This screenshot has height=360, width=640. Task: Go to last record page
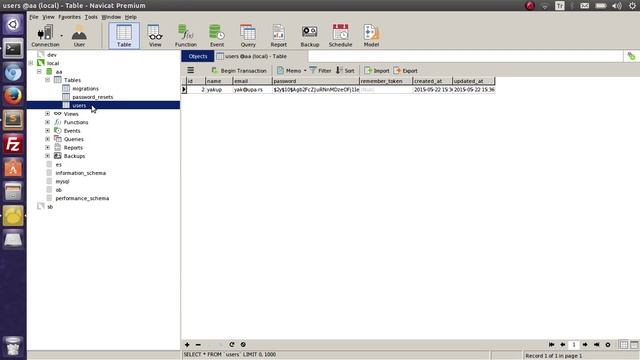(596, 345)
